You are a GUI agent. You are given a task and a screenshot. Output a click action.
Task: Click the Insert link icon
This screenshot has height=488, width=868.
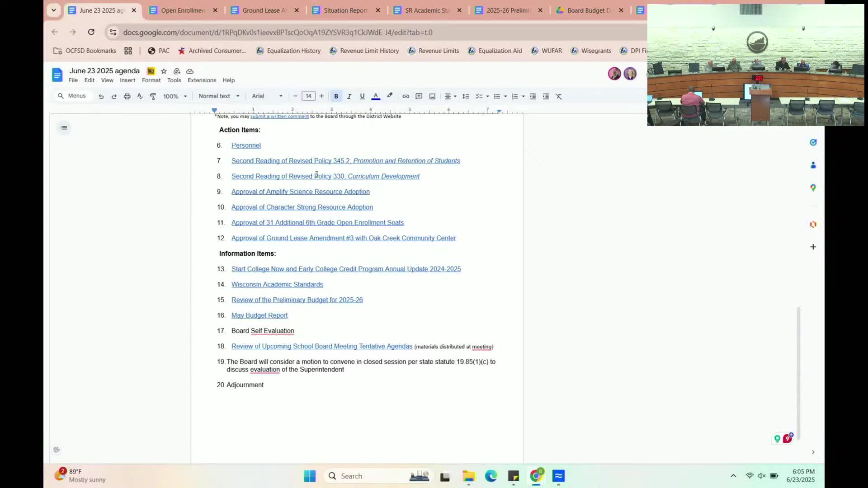coord(406,96)
